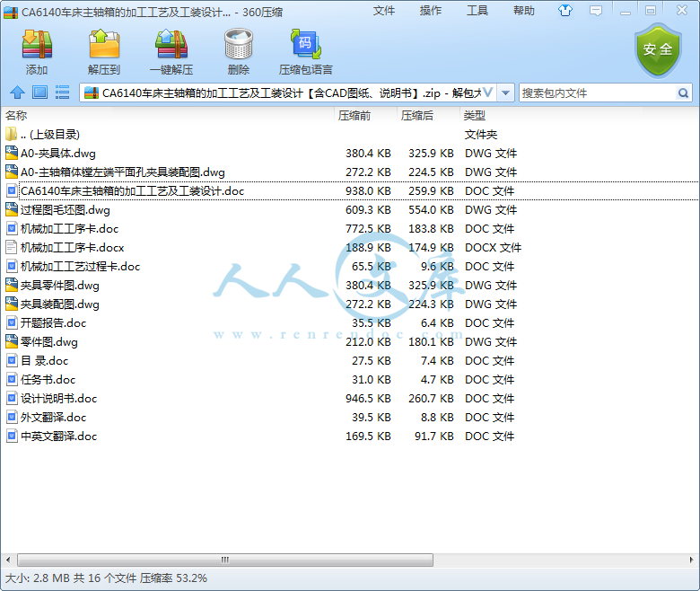Click the DWG icon of A0-夹具体.dwg
Screen dimensions: 700x591
click(12, 153)
